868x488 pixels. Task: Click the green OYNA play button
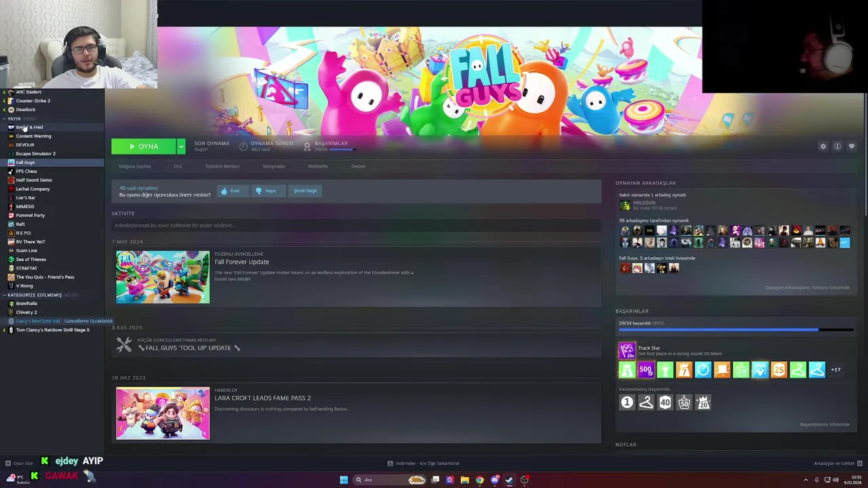coord(144,146)
